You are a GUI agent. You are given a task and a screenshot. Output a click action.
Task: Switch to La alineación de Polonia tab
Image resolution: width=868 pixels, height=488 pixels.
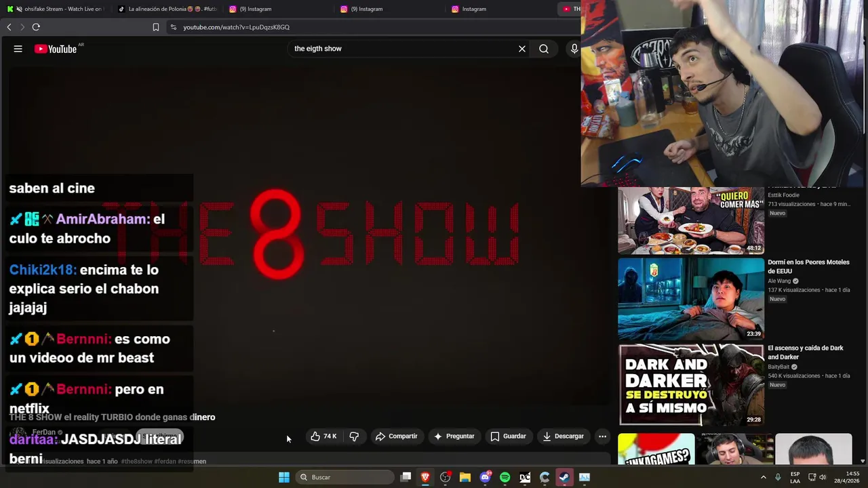tap(167, 9)
